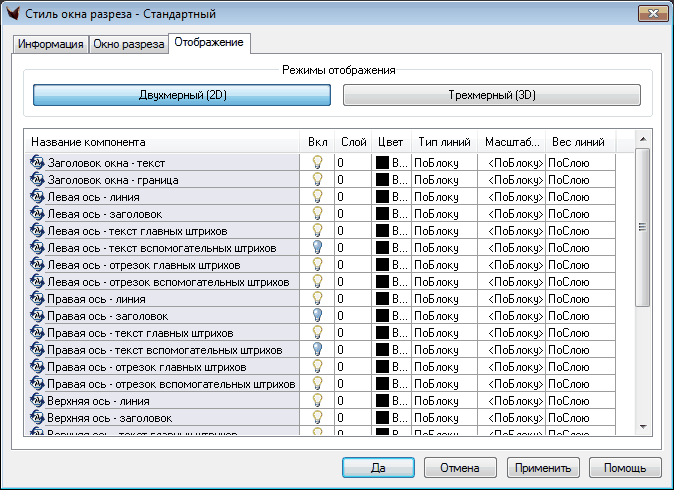Click the scroll-down arrow of the component list

point(643,427)
